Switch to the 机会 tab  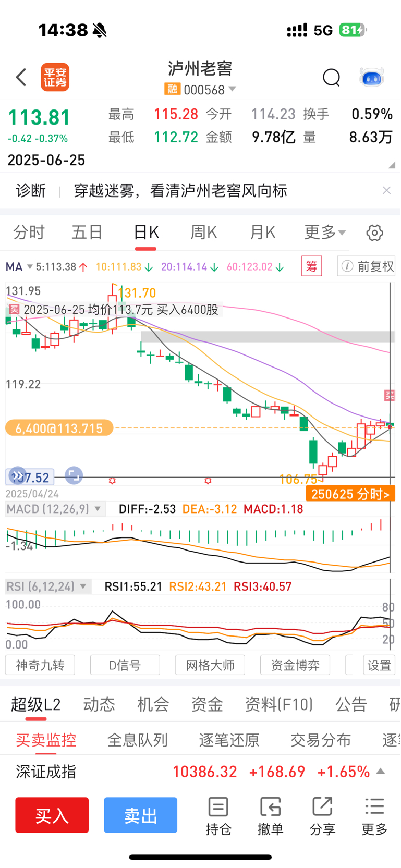click(153, 705)
